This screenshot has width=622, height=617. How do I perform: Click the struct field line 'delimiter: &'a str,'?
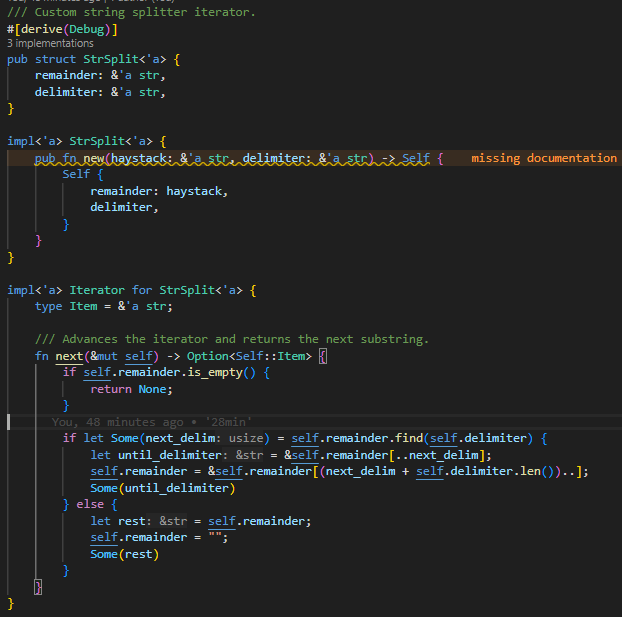tap(100, 92)
